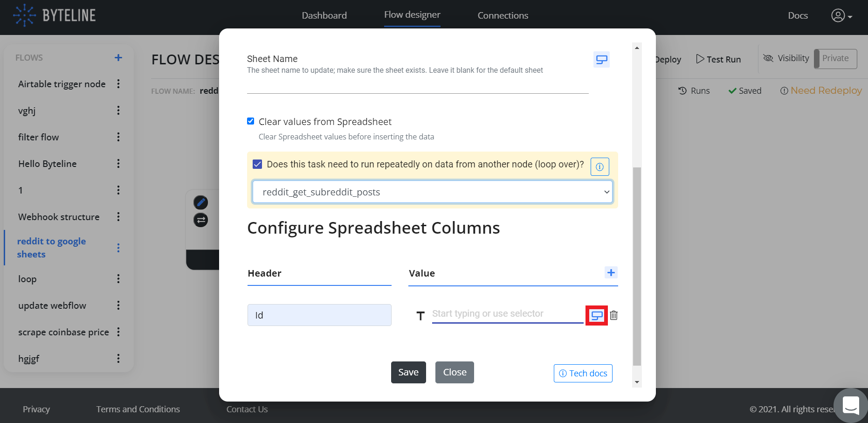Uncheck the loop over checkbox
868x423 pixels.
coord(257,164)
